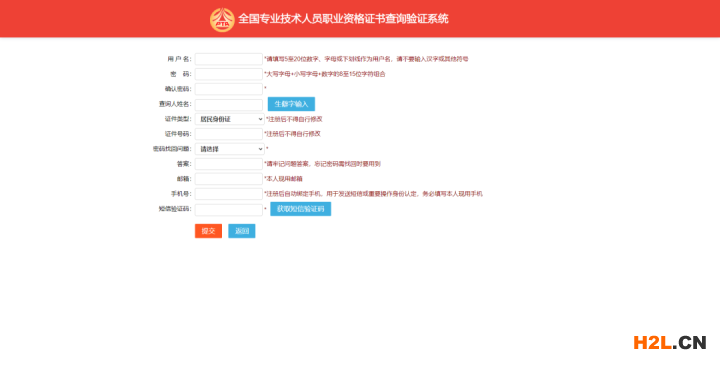Select the 短信验证码 input field

point(229,209)
